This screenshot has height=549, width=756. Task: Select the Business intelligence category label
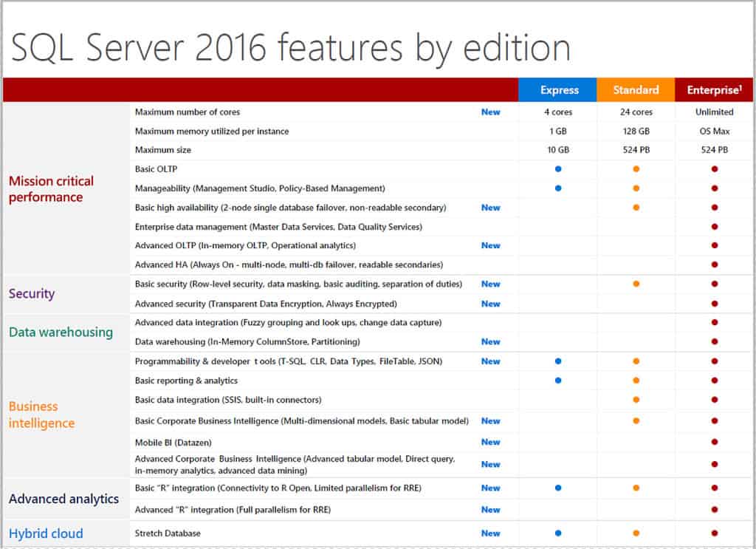pos(41,415)
